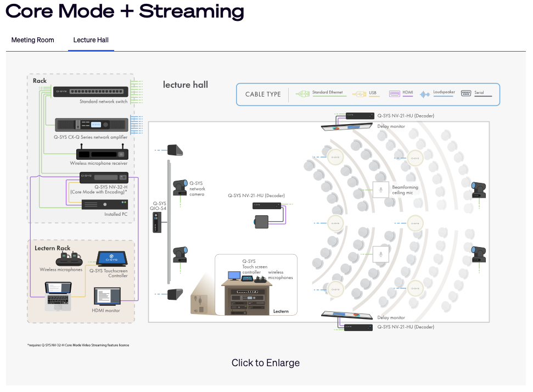This screenshot has width=533, height=392.
Task: Click the Q-SYS QIO-S4 device icon
Action: (157, 222)
